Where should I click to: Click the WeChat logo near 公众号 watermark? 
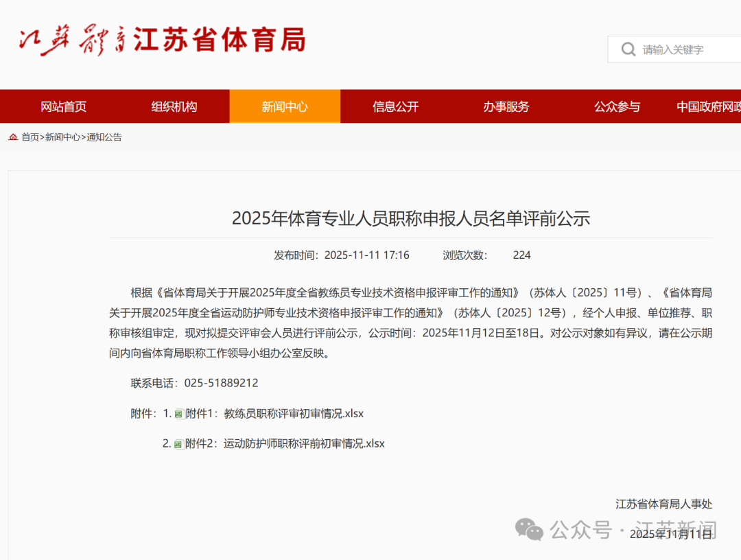529,528
